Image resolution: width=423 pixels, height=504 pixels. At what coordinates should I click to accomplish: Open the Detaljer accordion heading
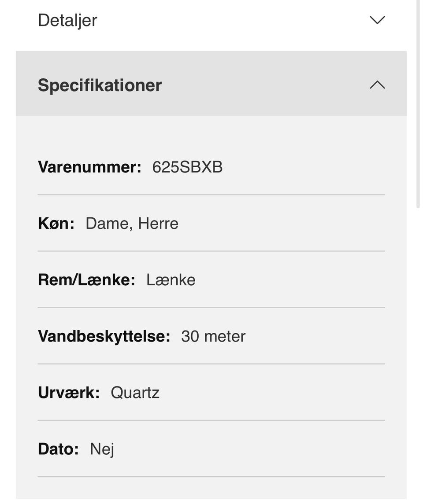pos(67,20)
